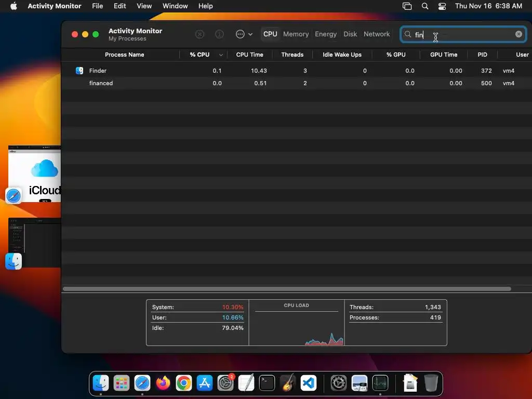Click PID value 372

click(486, 71)
